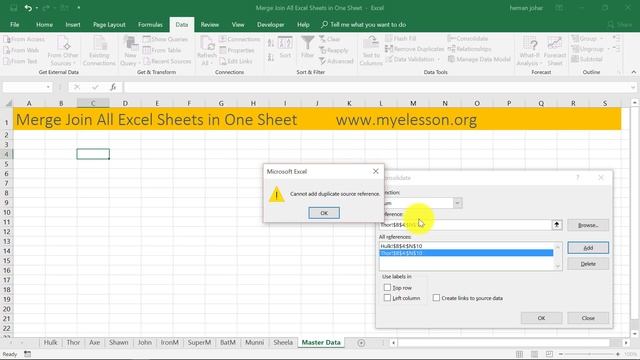
Task: Click the Filter funnel icon
Action: [307, 43]
